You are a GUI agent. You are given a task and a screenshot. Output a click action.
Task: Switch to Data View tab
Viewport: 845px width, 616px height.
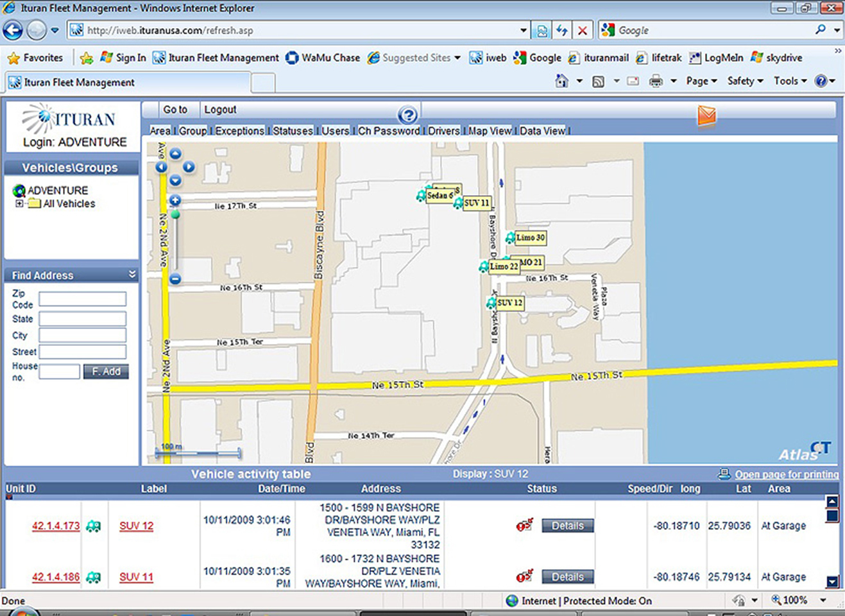pyautogui.click(x=542, y=131)
